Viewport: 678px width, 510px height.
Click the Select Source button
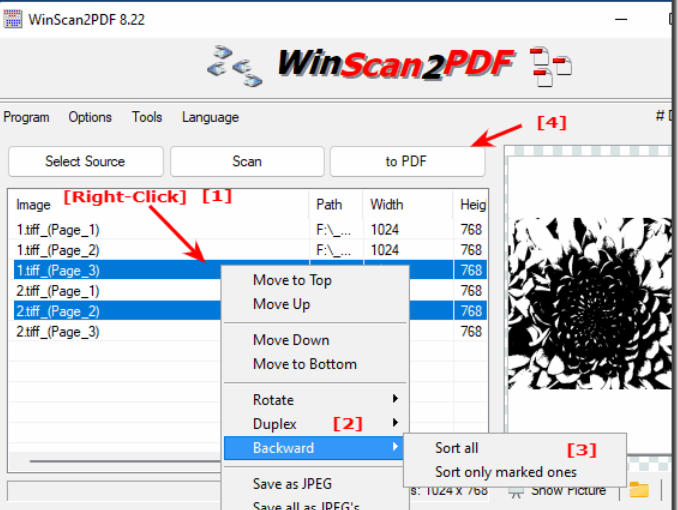tap(86, 161)
